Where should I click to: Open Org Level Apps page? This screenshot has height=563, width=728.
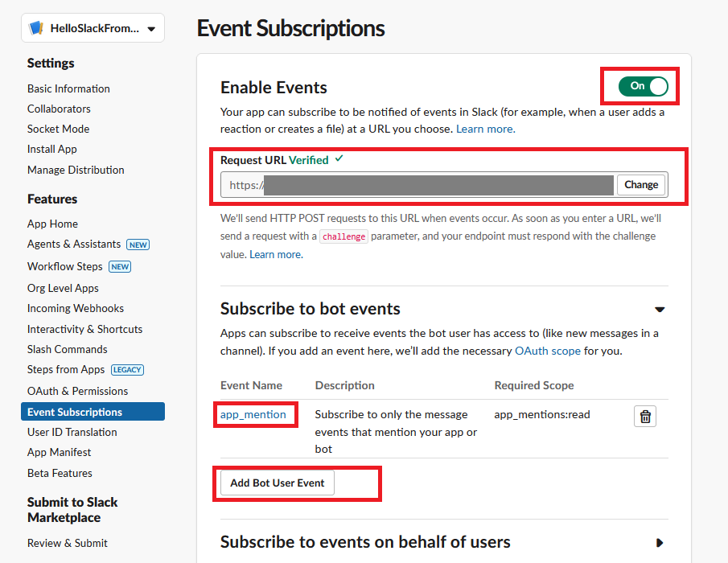coord(63,288)
